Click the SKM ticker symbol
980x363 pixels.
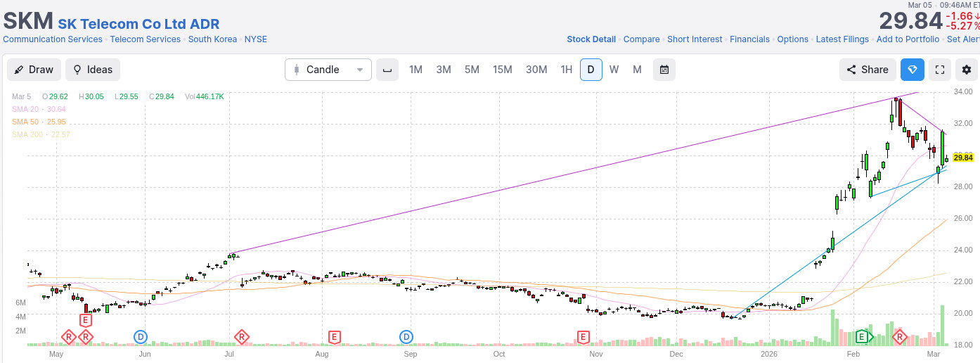point(28,20)
